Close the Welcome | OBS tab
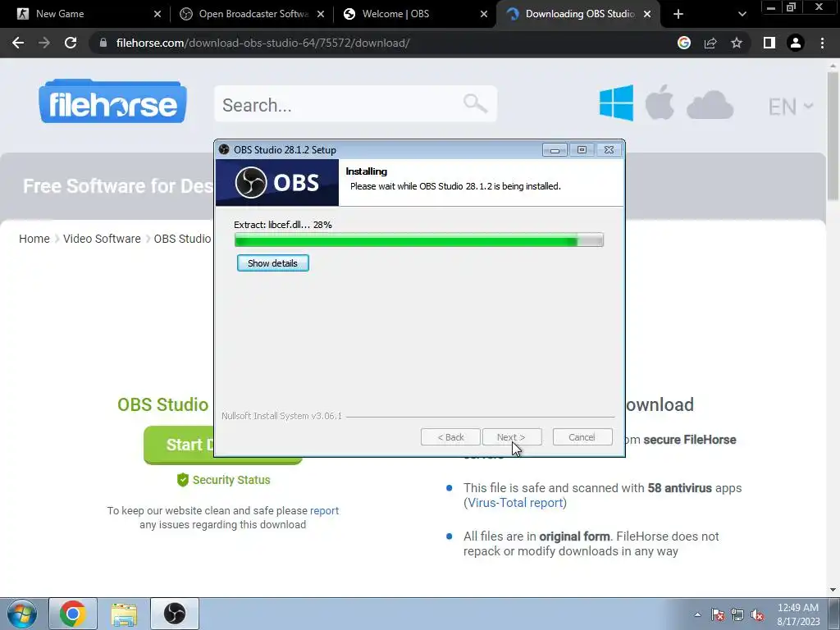Screen dimensions: 840x630 coord(484,14)
